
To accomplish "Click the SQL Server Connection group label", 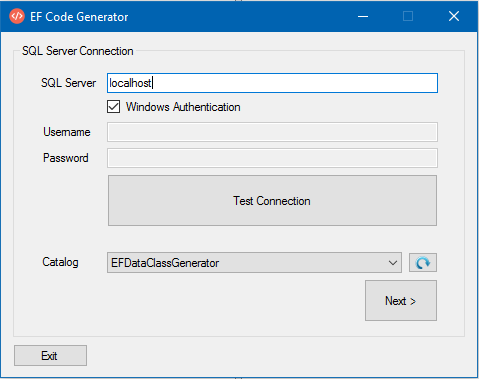I will [78, 51].
